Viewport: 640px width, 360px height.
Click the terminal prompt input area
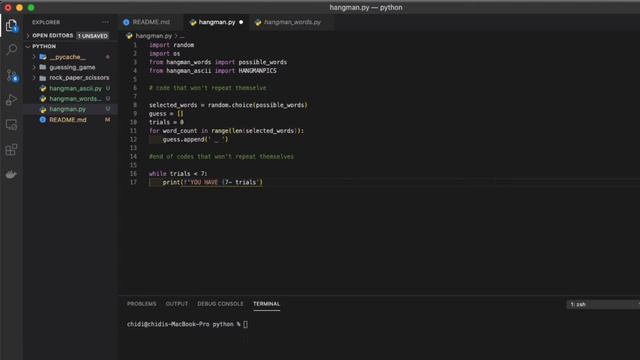pyautogui.click(x=245, y=324)
